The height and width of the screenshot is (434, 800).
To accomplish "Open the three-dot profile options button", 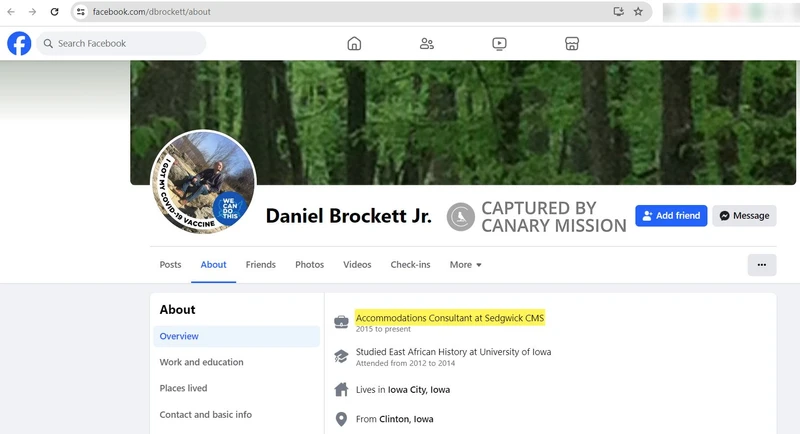I will tap(762, 265).
